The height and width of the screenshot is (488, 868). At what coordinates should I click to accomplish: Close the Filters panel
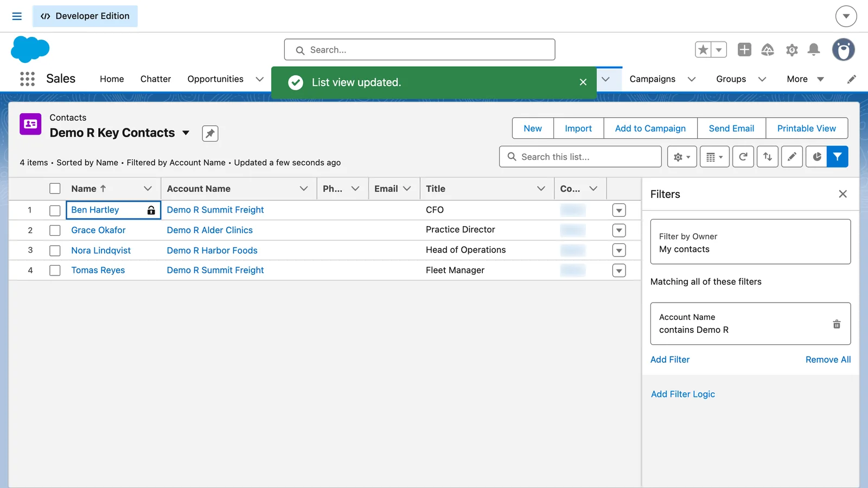point(843,194)
